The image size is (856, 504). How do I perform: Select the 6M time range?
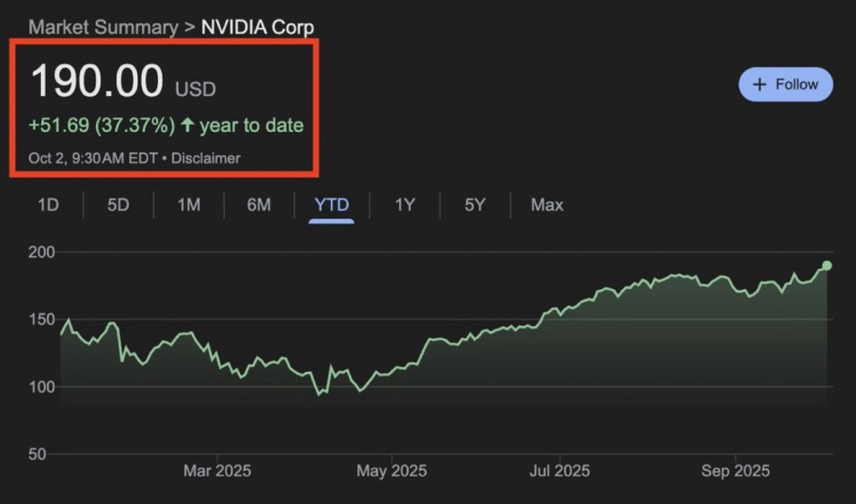pos(259,205)
